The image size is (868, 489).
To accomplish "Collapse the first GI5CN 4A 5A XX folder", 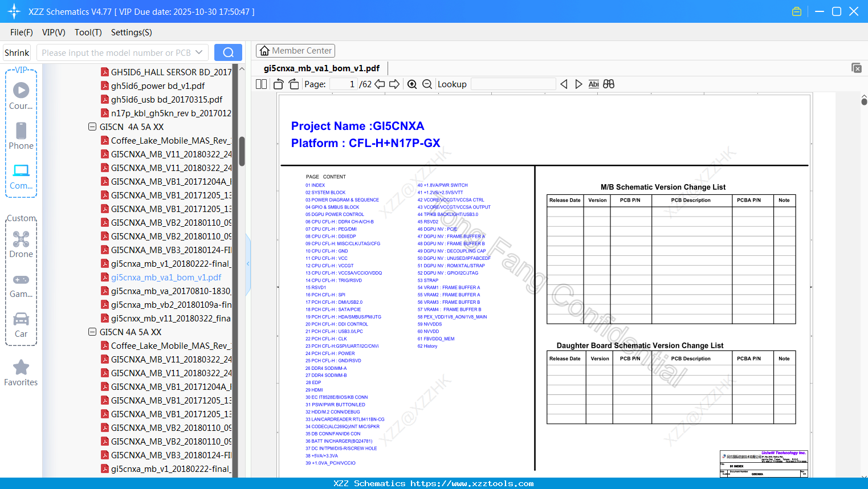I will coord(92,127).
